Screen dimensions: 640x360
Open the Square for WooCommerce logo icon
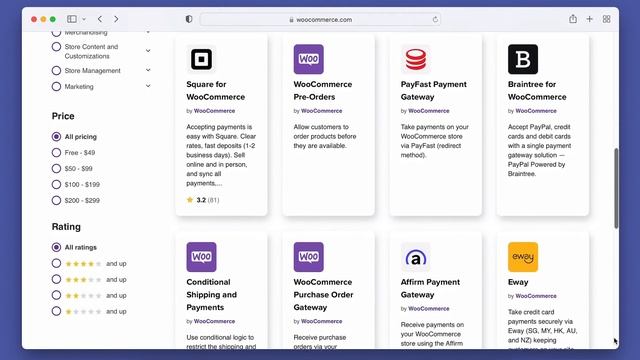pos(201,59)
